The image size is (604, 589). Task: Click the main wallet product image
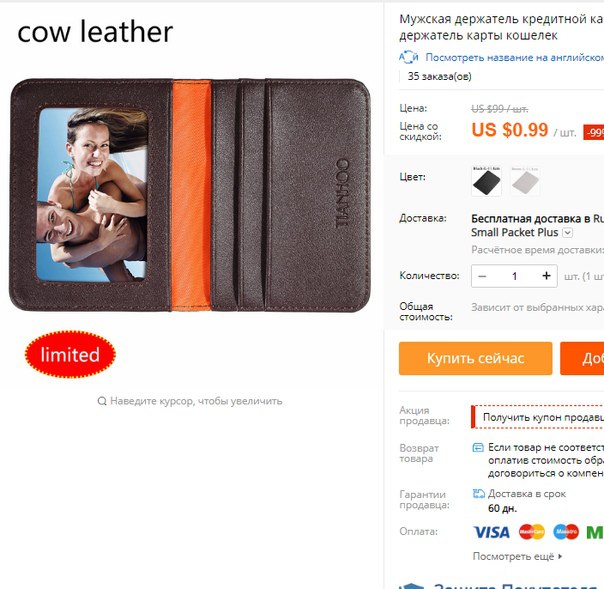pos(190,195)
